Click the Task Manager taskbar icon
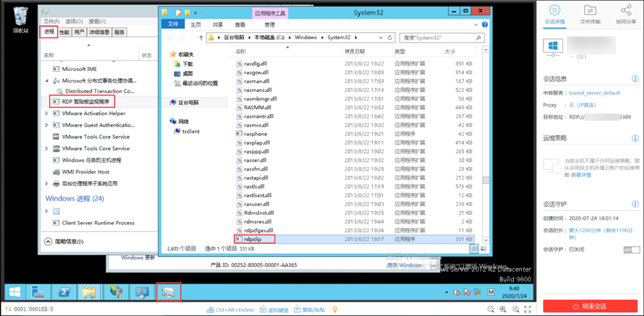Image resolution: width=644 pixels, height=316 pixels. click(x=169, y=292)
